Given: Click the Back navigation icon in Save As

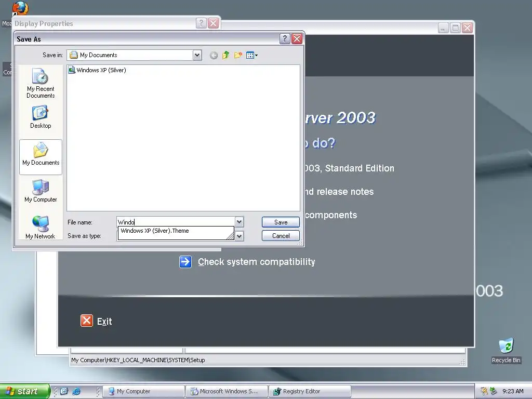Looking at the screenshot, I should tap(214, 55).
